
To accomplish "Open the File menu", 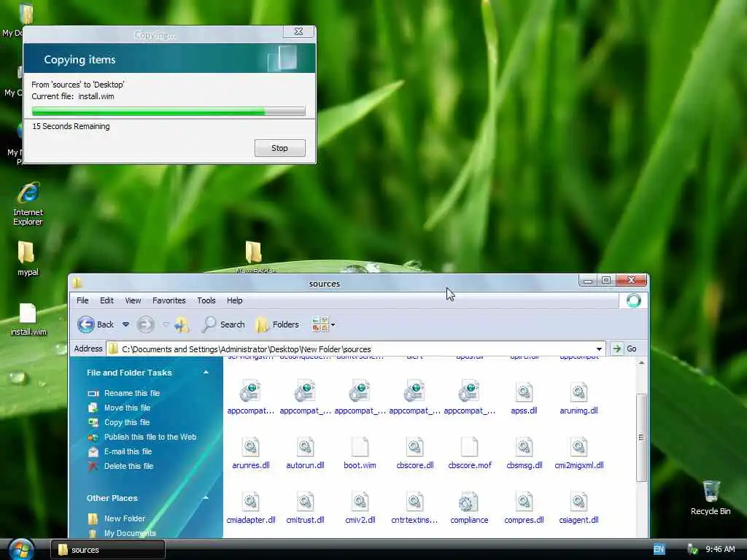I will (82, 300).
